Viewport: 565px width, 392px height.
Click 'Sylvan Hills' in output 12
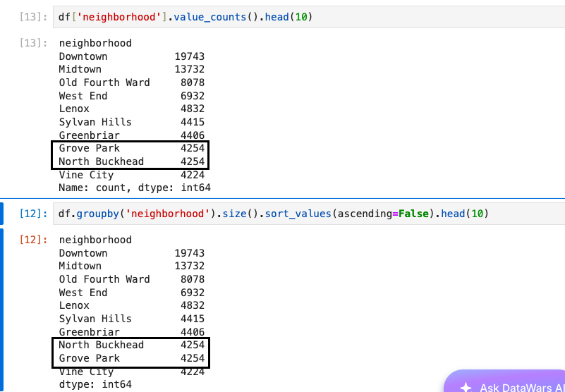point(95,319)
